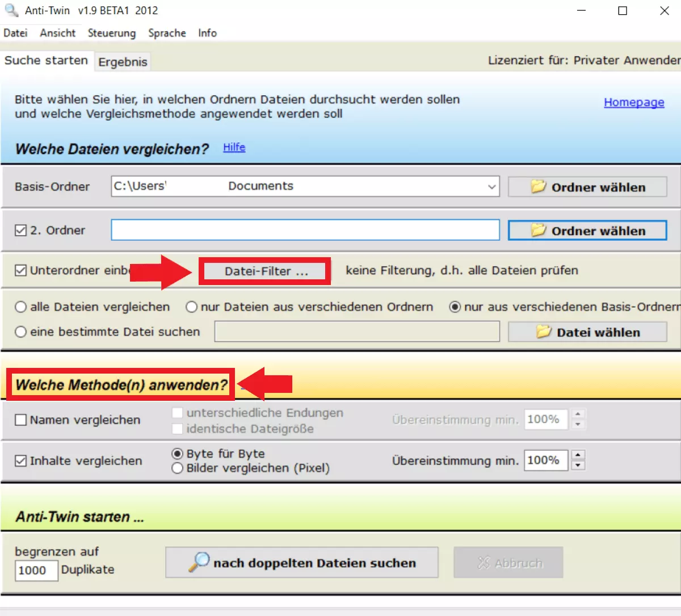Select nur Dateien aus verschiedenen Ordnern
This screenshot has height=616, width=681.
point(192,307)
